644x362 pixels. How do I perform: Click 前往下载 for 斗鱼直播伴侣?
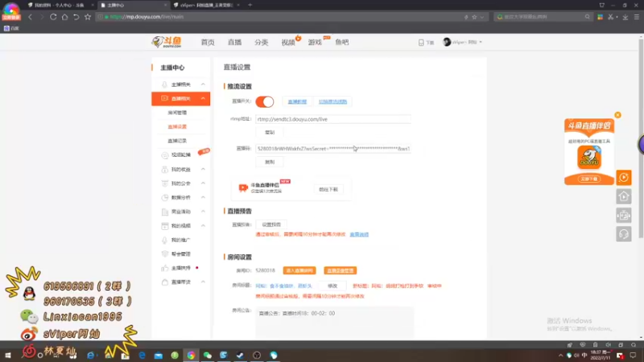(328, 189)
